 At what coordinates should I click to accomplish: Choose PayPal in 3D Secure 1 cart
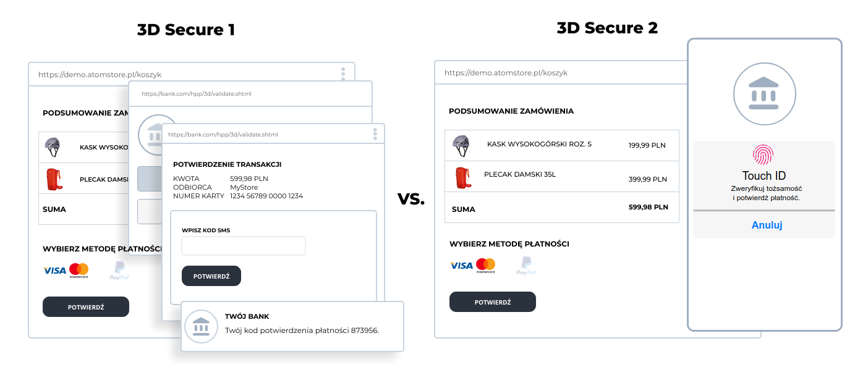pyautogui.click(x=119, y=271)
